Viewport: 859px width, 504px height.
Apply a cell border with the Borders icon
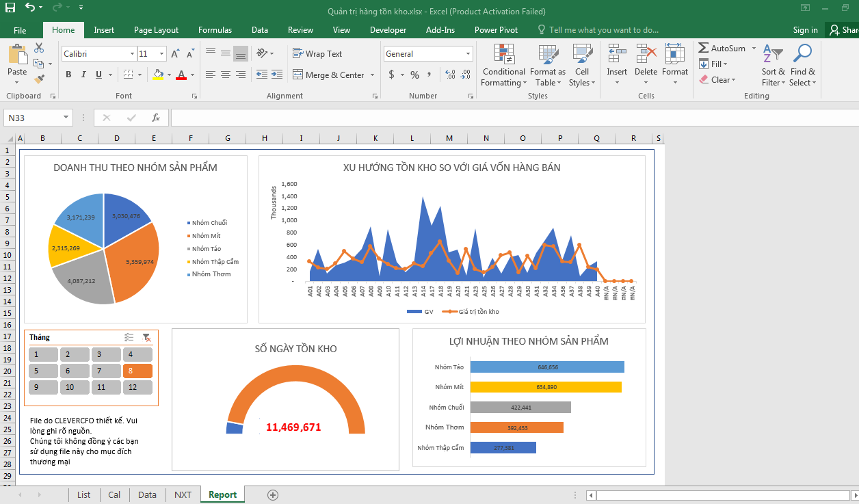coord(128,75)
